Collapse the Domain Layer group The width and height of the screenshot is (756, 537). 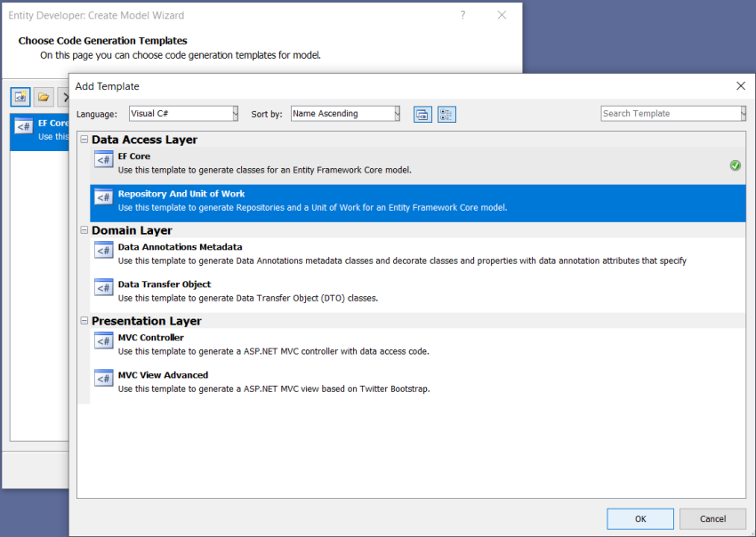(84, 230)
